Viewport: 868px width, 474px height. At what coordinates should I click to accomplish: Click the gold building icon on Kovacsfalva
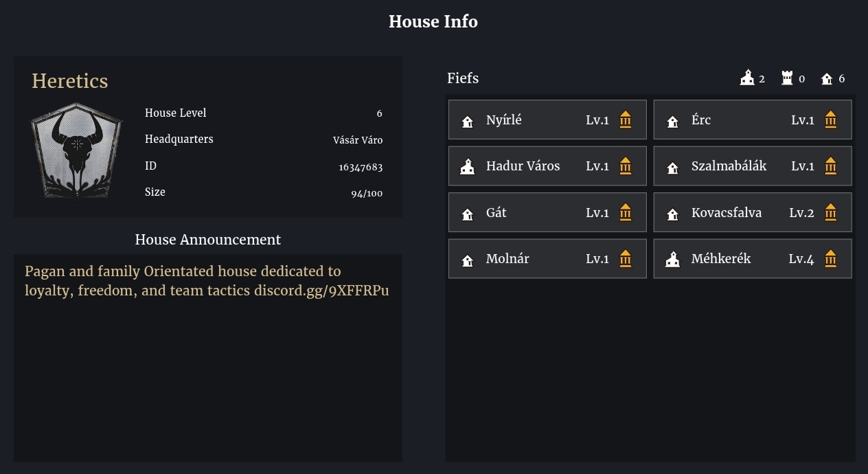point(830,213)
